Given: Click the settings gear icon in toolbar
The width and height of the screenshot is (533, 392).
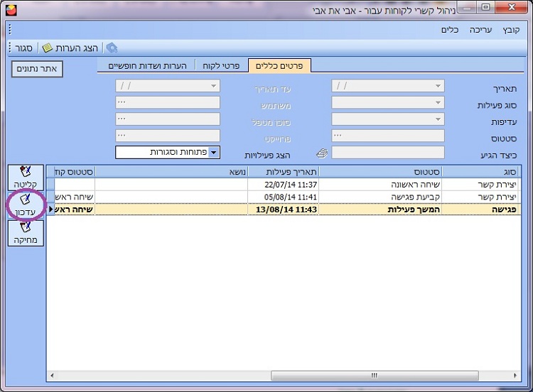Looking at the screenshot, I should coord(112,48).
